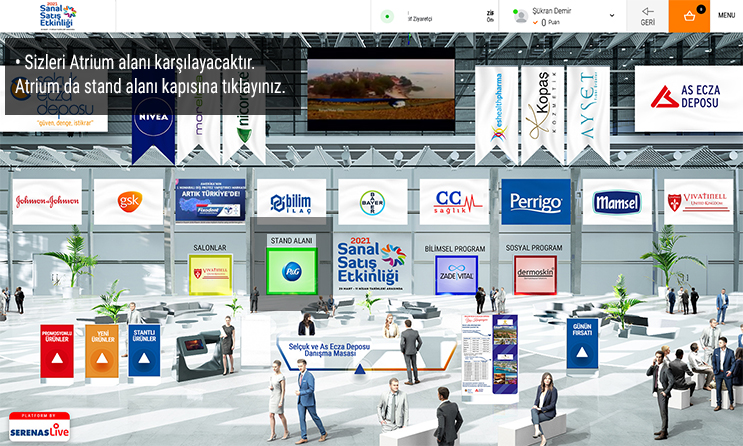743x446 pixels.
Task: Click the Vivatinell United Kingdom banner
Action: click(698, 202)
